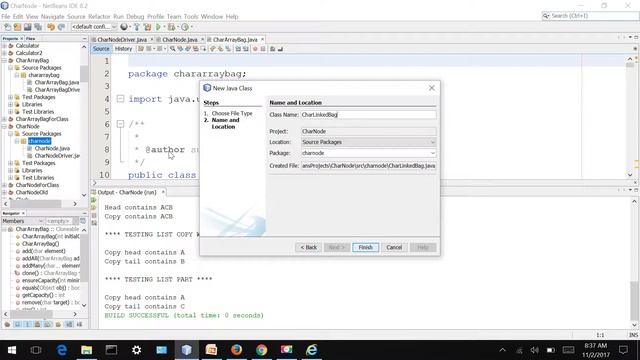The width and height of the screenshot is (640, 360).
Task: Switch to the CharNodeDriver.java tab
Action: tap(121, 40)
